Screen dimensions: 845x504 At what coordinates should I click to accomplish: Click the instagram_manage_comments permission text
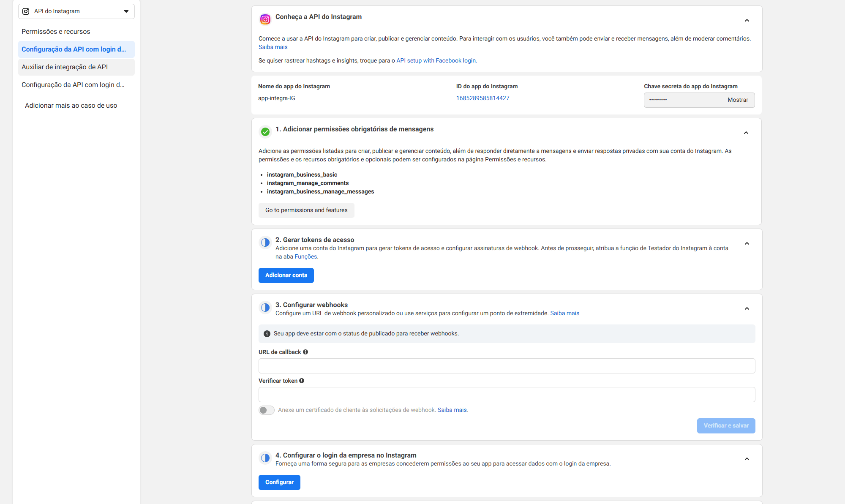tap(308, 183)
